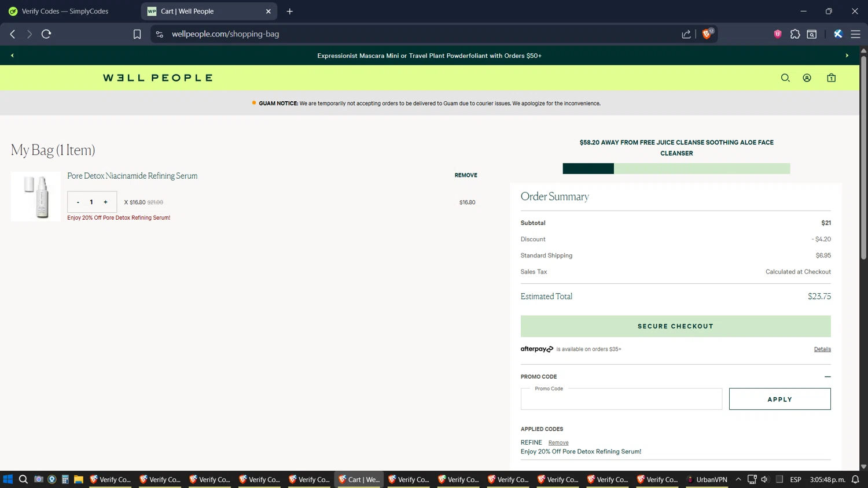Collapse the Promo Code section
Screen dimensions: 868x488
pos(827,376)
